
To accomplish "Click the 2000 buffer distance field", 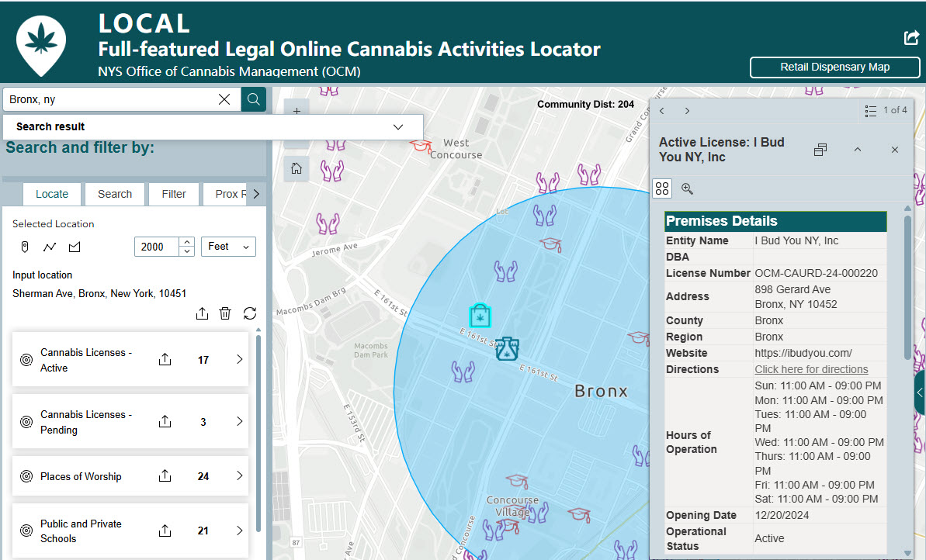I will [156, 247].
